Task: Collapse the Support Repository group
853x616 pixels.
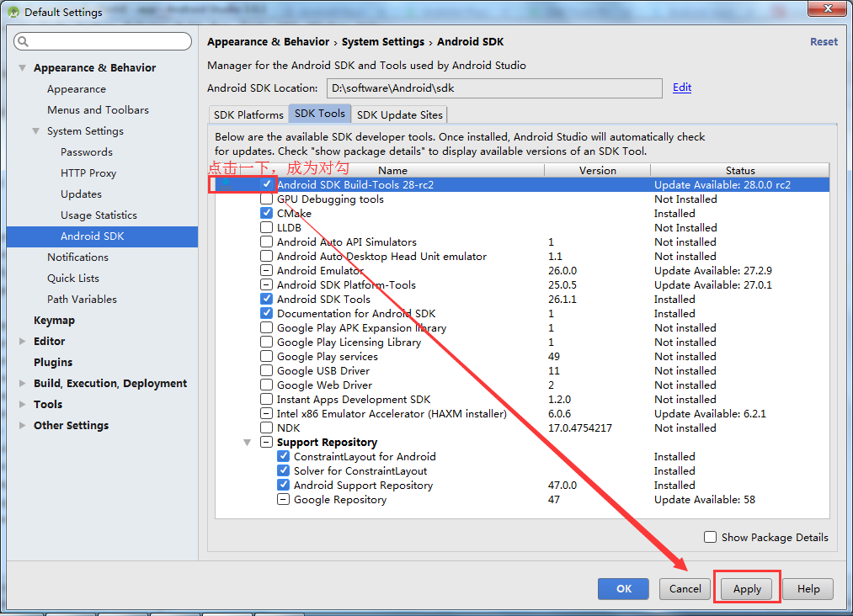Action: click(x=247, y=443)
